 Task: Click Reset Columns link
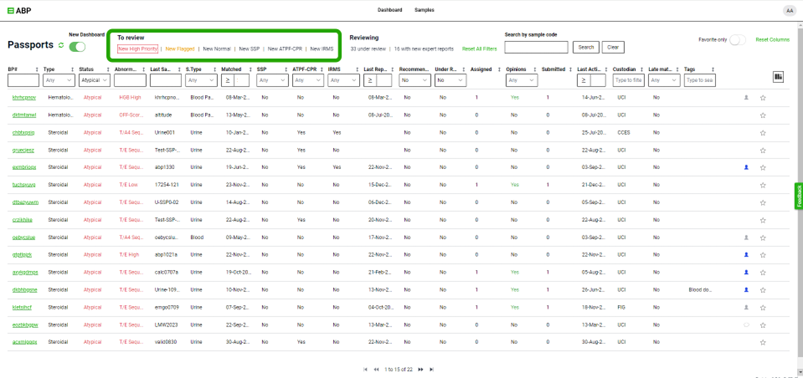772,39
